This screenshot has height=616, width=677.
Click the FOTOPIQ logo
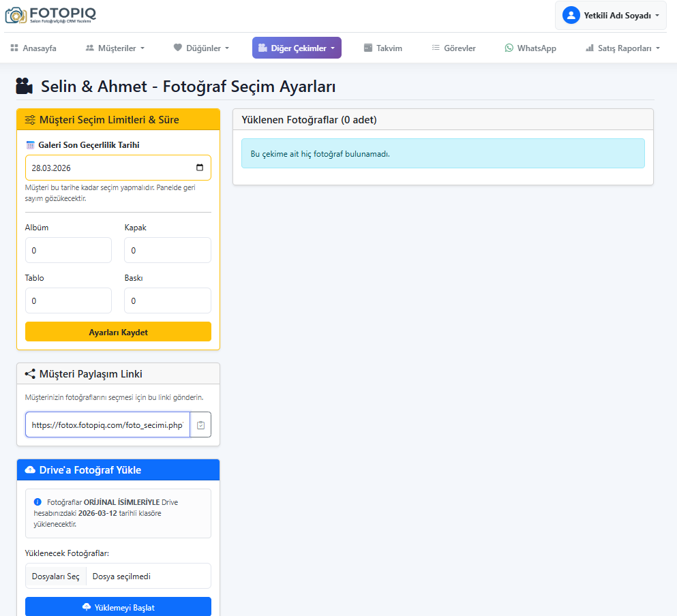click(x=50, y=15)
